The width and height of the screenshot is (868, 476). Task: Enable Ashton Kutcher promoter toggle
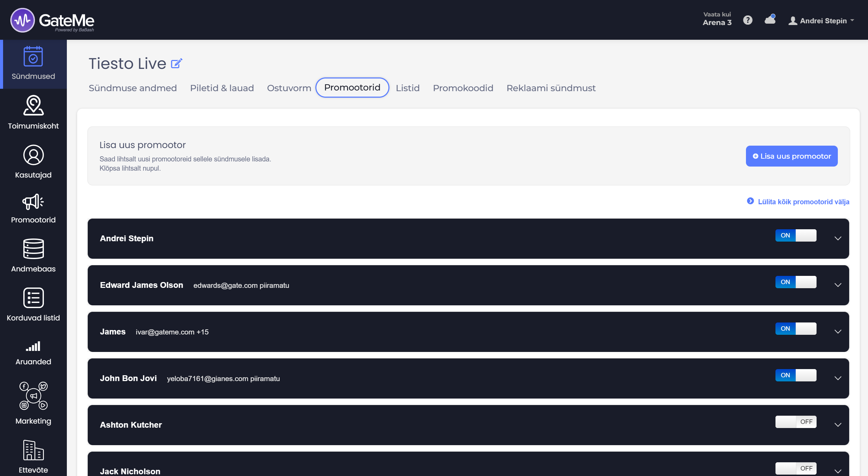point(796,422)
